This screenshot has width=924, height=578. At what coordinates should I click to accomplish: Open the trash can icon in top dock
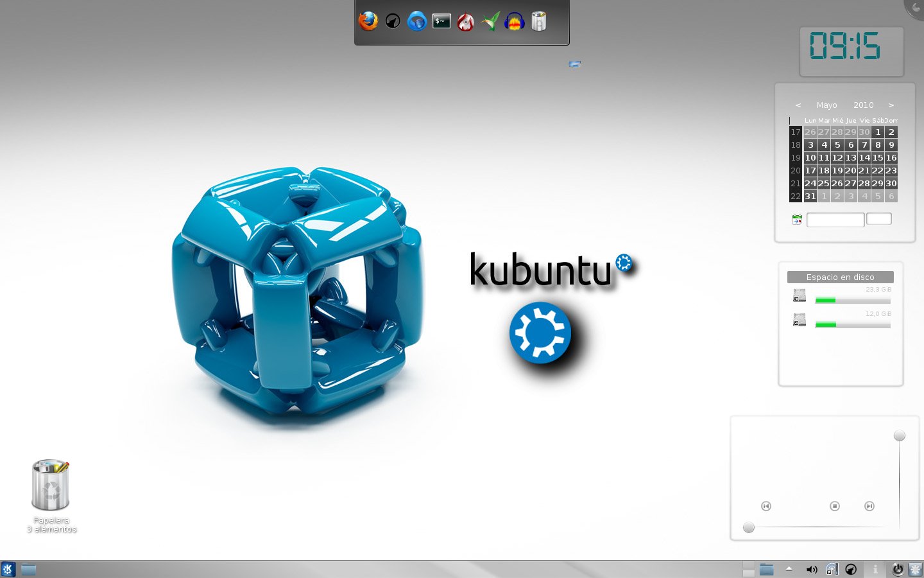click(539, 21)
